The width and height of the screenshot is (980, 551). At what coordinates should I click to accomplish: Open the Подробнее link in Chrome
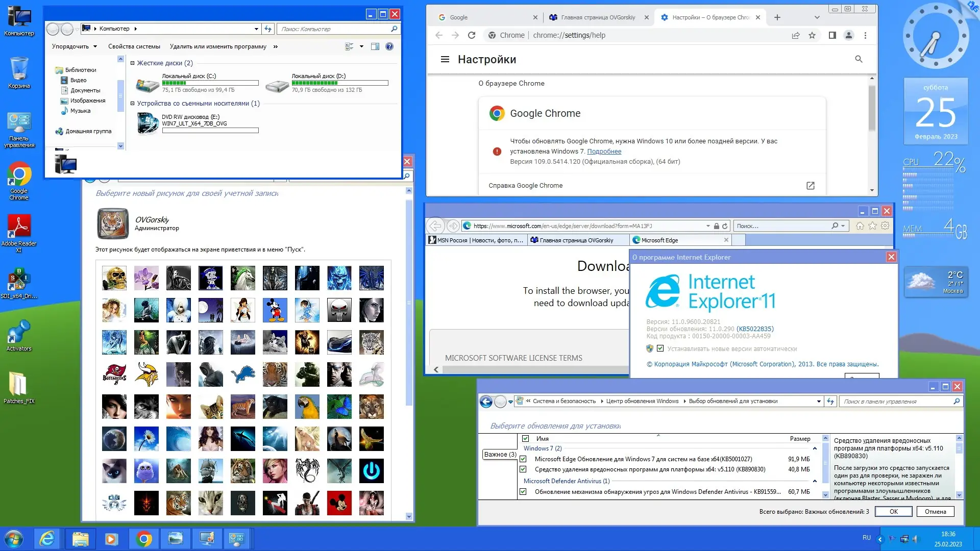(x=604, y=152)
